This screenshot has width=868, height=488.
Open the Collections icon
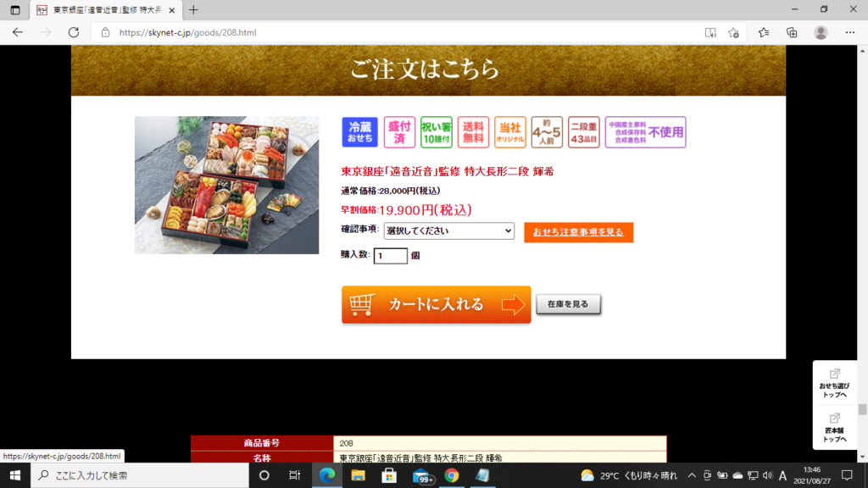click(793, 33)
